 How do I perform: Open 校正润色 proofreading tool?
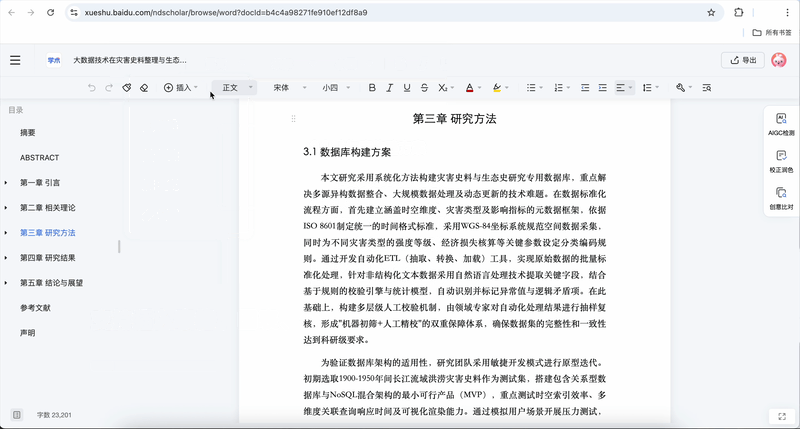click(781, 162)
